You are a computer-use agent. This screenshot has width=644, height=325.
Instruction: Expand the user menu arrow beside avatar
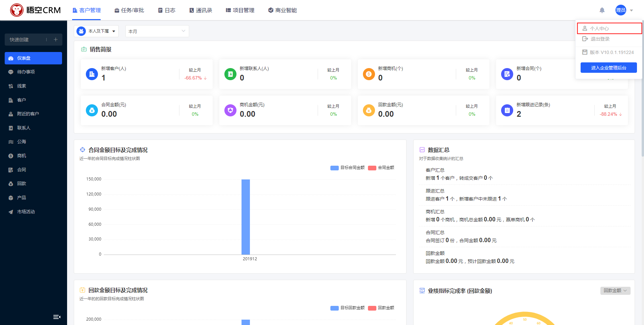coord(631,10)
